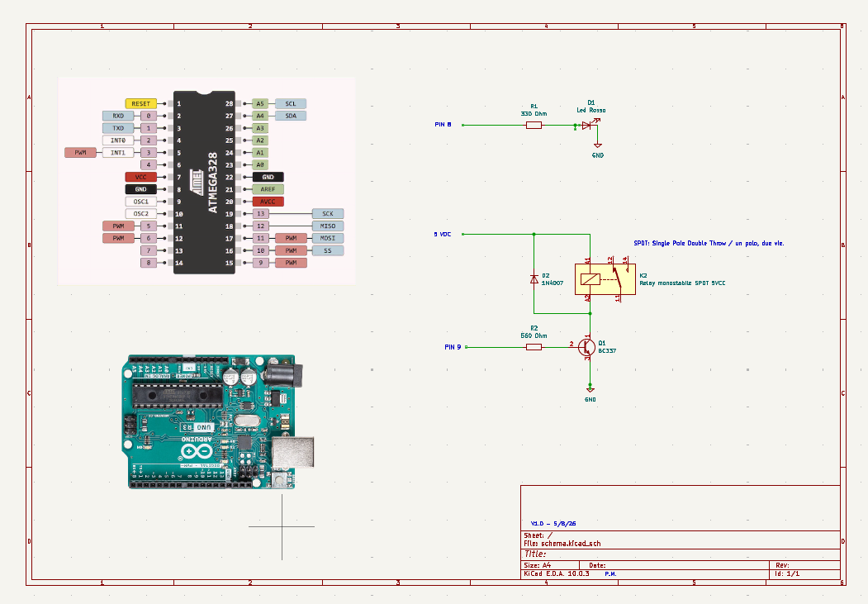
Task: Click the 'P.M.' text in title block
Action: pyautogui.click(x=610, y=573)
